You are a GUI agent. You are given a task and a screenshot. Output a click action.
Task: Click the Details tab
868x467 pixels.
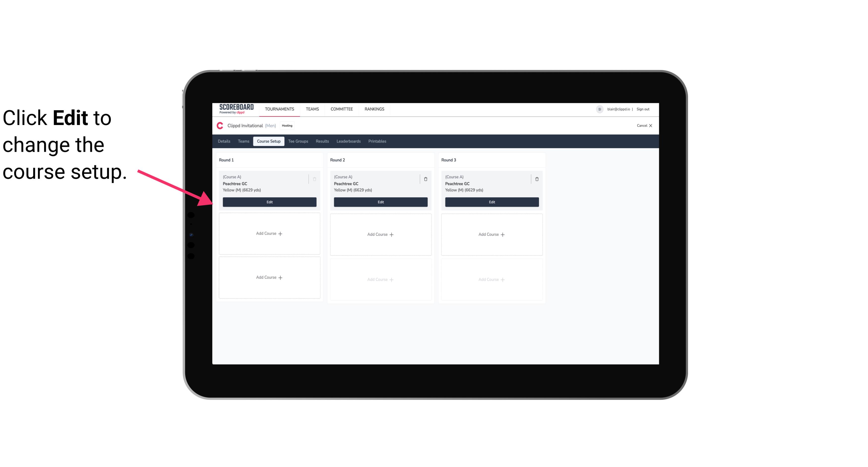point(224,141)
